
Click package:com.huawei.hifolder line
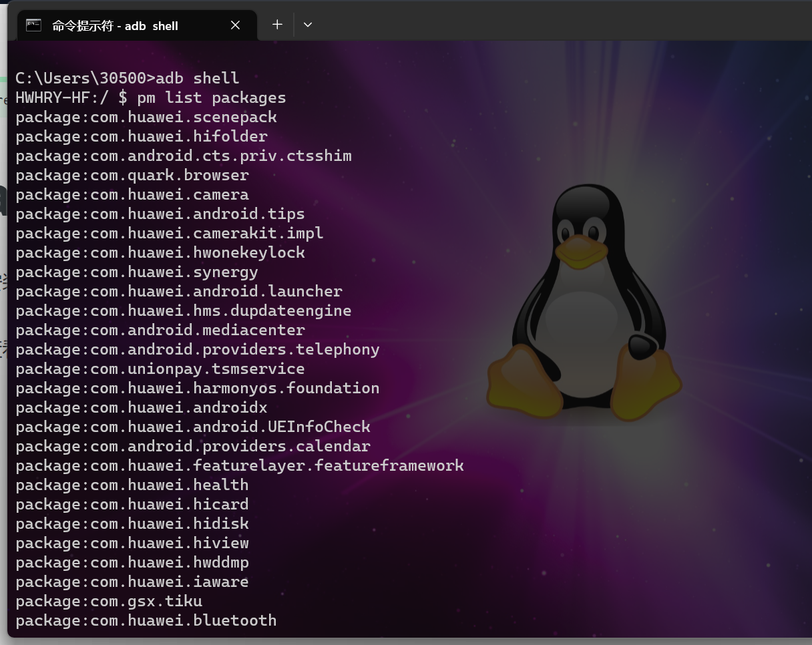tap(142, 136)
